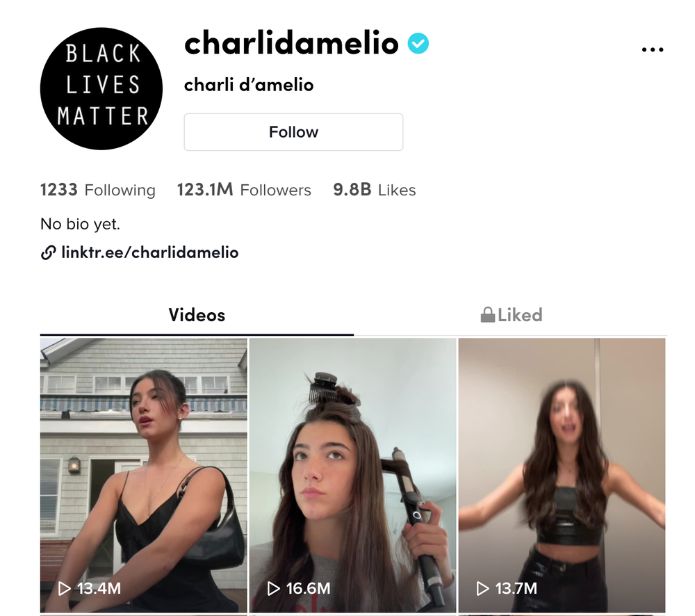The image size is (695, 616).
Task: Click the play icon on 13.4M video
Action: coord(64,588)
